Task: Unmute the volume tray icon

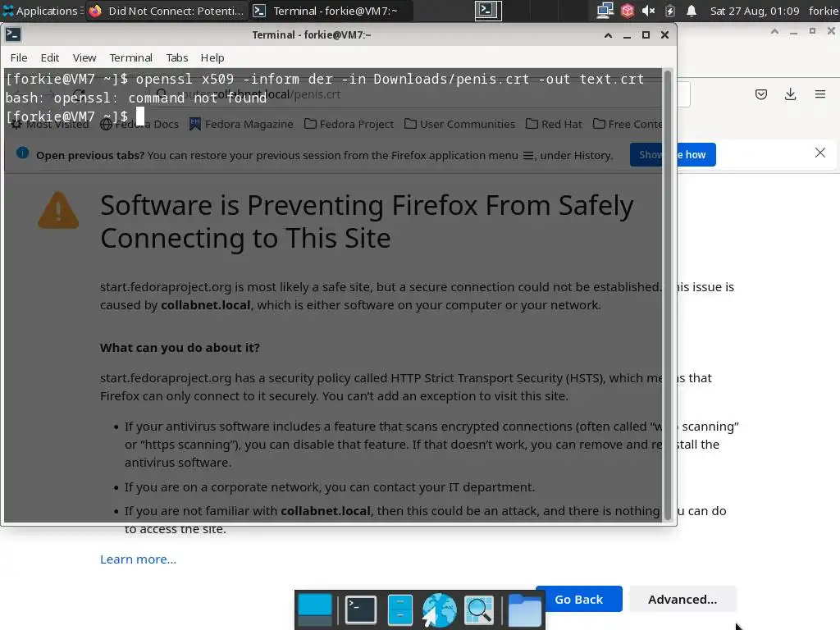Action: [x=649, y=11]
